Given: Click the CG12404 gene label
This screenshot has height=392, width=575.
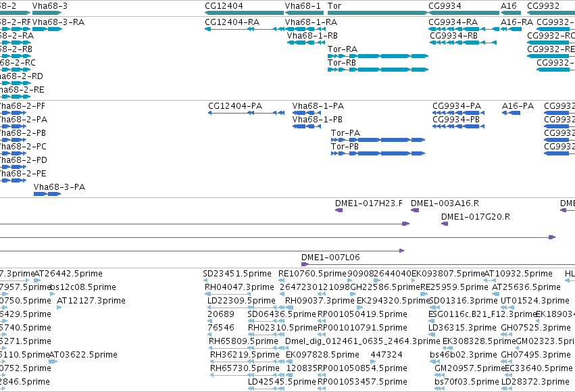Looking at the screenshot, I should [224, 6].
